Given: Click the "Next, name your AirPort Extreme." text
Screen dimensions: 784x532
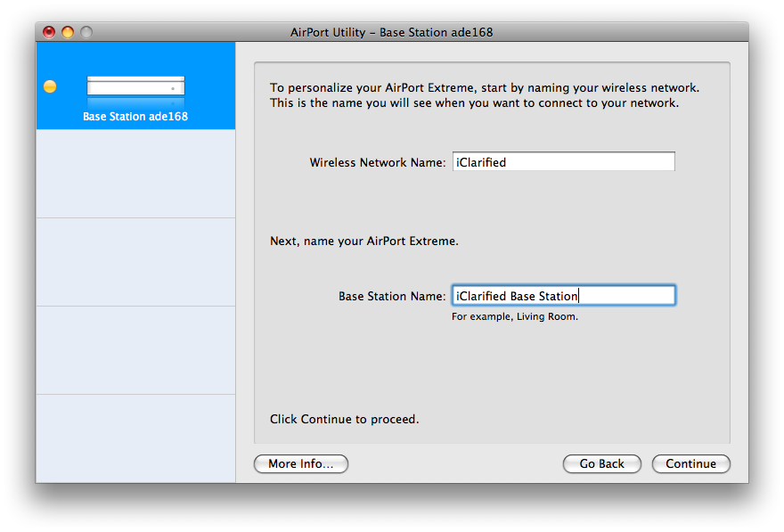Looking at the screenshot, I should point(363,241).
